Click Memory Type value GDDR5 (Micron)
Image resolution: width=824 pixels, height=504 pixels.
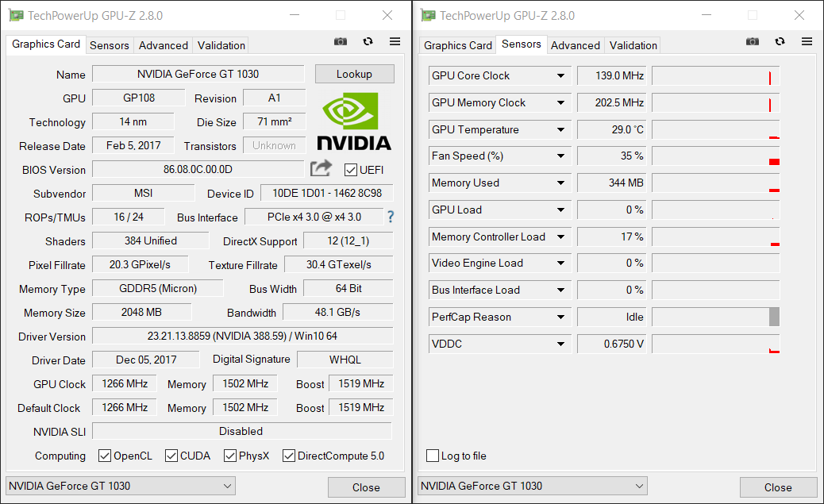point(158,288)
